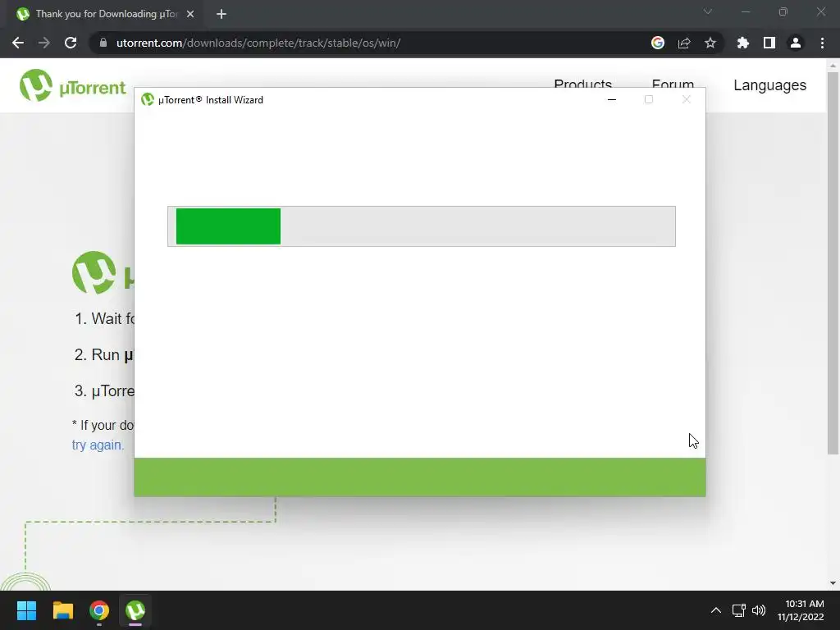Viewport: 840px width, 630px height.
Task: Open the Forum link on the website
Action: [x=673, y=84]
